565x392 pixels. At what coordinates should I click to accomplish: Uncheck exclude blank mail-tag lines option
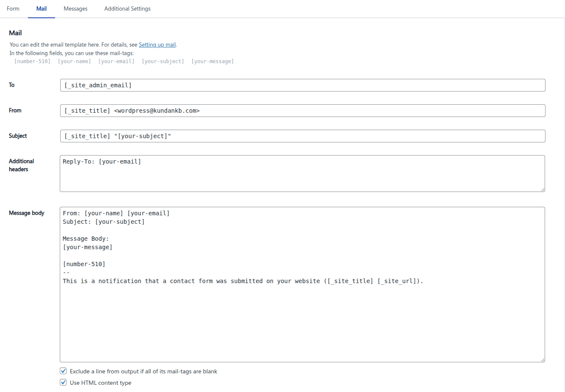63,371
